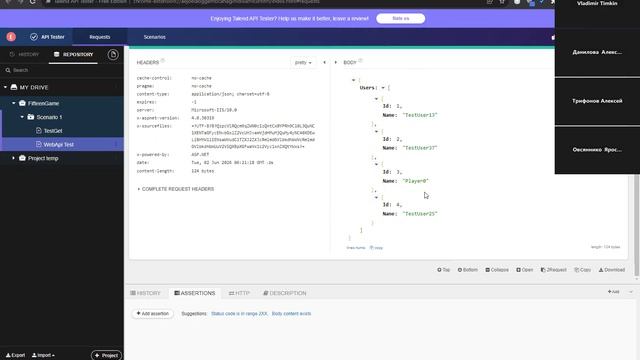Focus the repository Search field
640x360 pixels.
click(x=61, y=70)
